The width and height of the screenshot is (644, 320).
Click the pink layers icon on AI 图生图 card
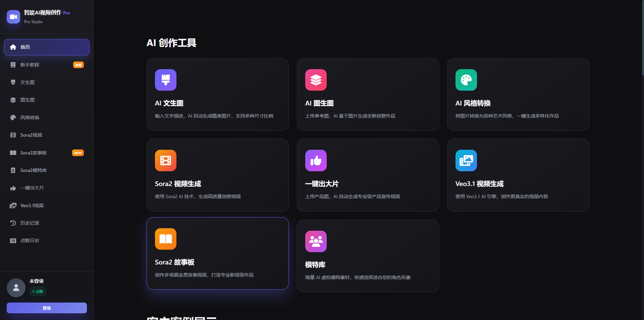pyautogui.click(x=316, y=80)
